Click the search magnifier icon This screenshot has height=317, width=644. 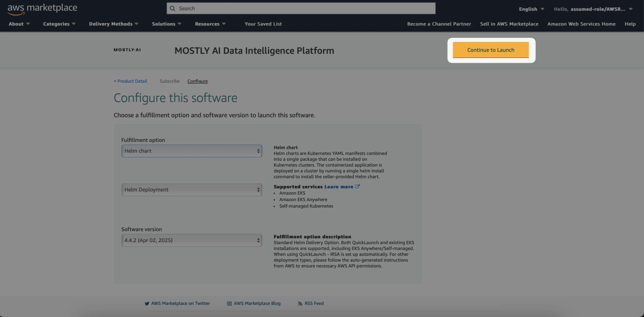172,8
